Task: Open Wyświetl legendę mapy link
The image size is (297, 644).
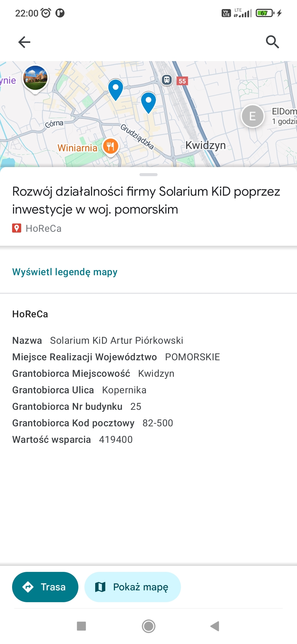Action: [65, 272]
